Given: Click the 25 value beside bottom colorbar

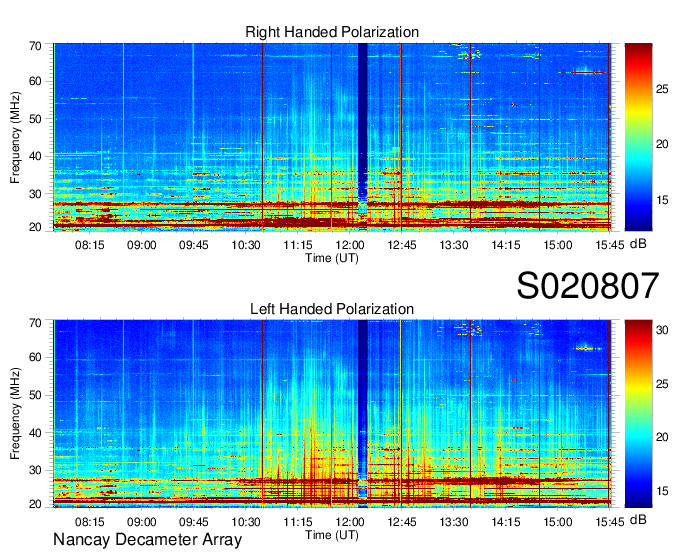Looking at the screenshot, I should (662, 384).
